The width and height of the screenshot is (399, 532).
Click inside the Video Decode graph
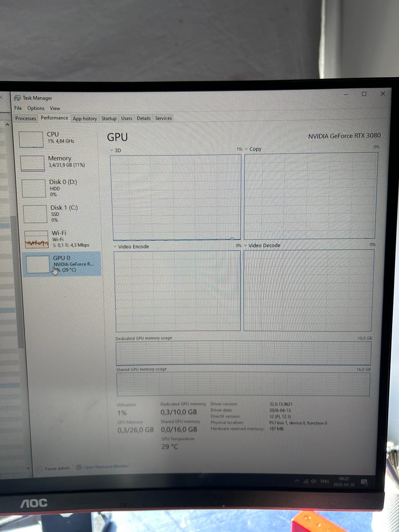308,290
